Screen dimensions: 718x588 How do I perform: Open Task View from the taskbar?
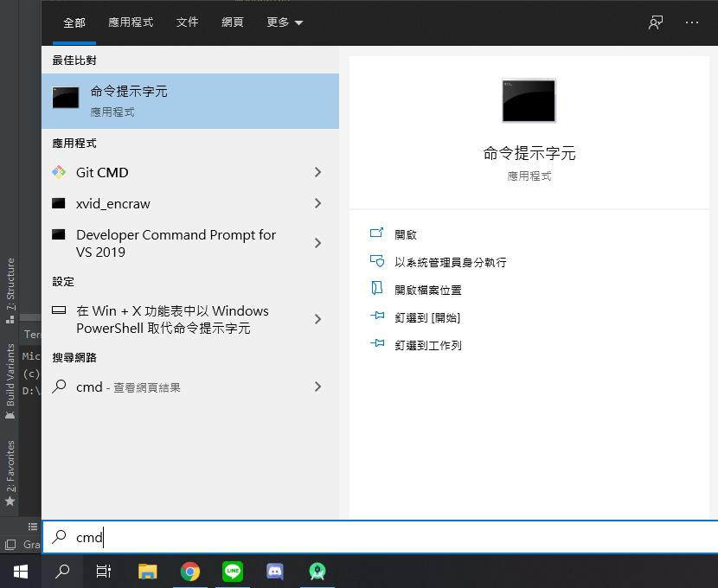coord(104,571)
